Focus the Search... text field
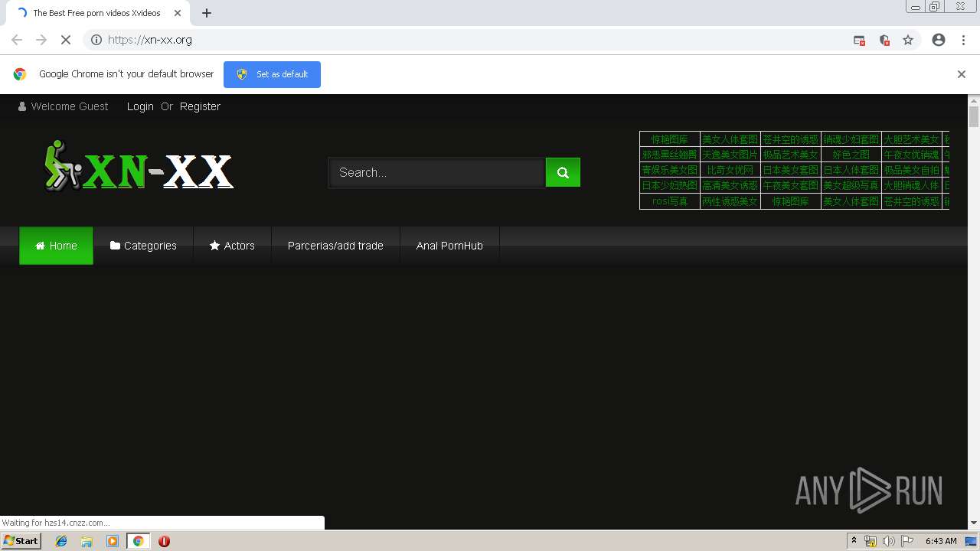Image resolution: width=980 pixels, height=551 pixels. 436,172
